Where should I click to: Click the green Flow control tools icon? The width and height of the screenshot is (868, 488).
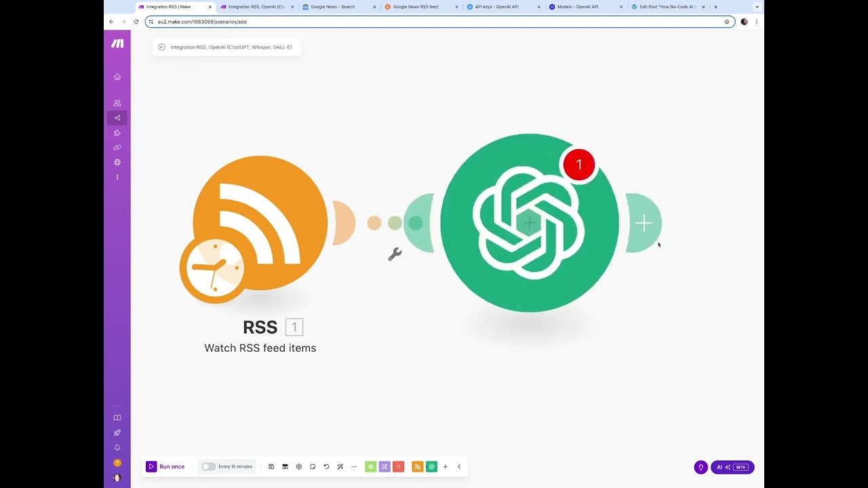(371, 466)
